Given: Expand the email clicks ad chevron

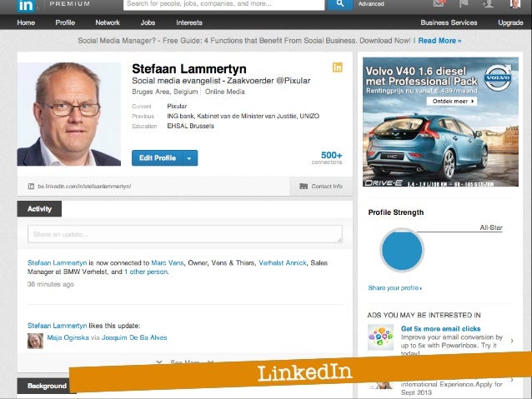Looking at the screenshot, I should coord(512,341).
